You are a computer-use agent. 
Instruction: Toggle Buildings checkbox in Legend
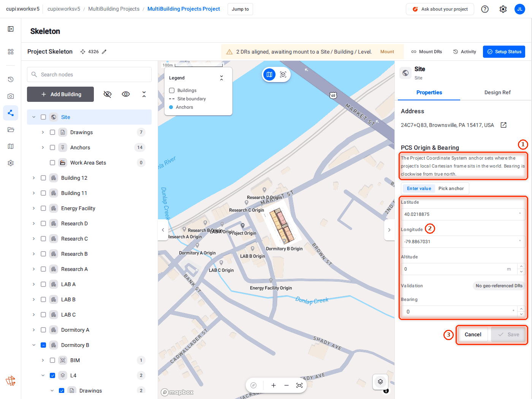(x=172, y=90)
